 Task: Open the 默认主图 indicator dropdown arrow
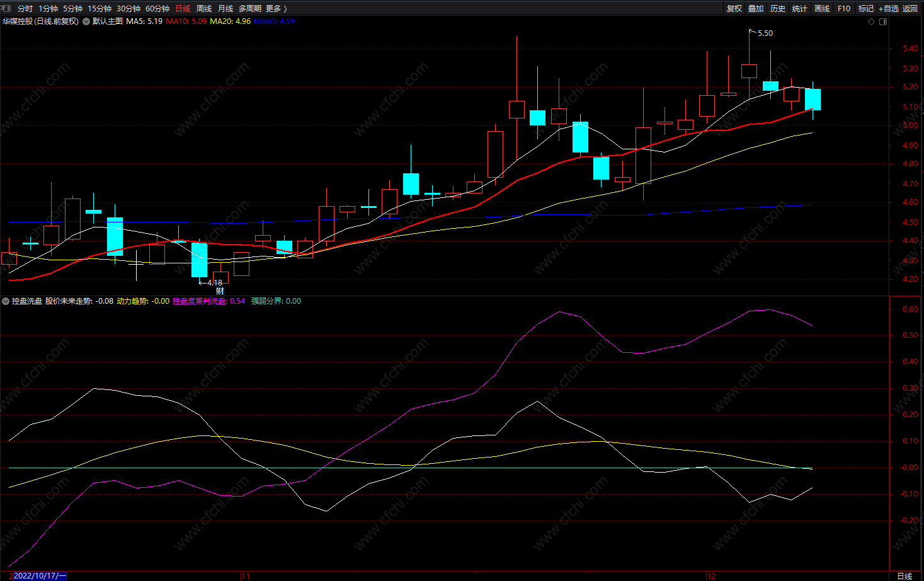click(x=86, y=21)
